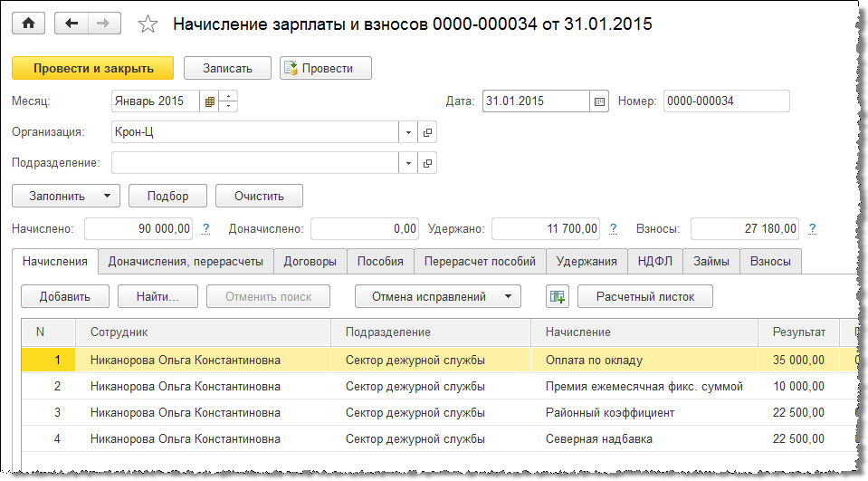Select the Оплата по окладу cell
Viewport: 868px width, 481px height.
[x=644, y=361]
